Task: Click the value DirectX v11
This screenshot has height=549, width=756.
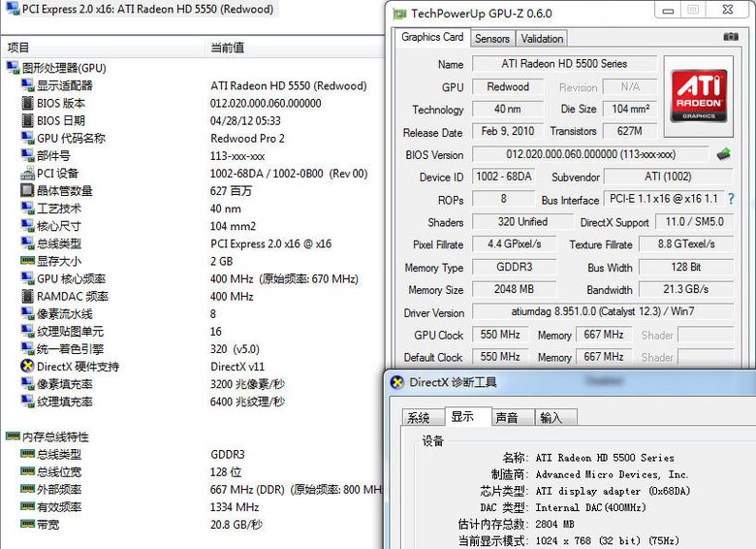Action: point(237,367)
